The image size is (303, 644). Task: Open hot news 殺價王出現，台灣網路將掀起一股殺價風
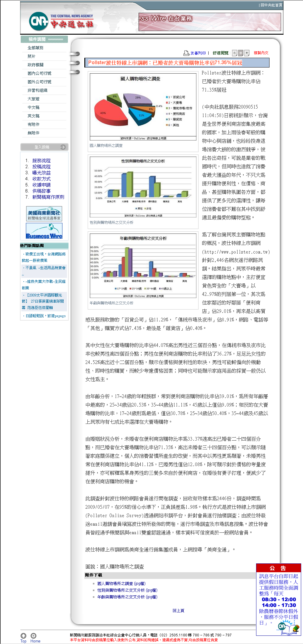(44, 257)
